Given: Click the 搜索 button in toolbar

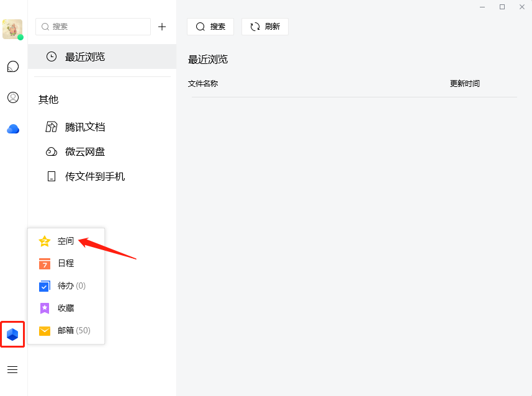Looking at the screenshot, I should 210,27.
